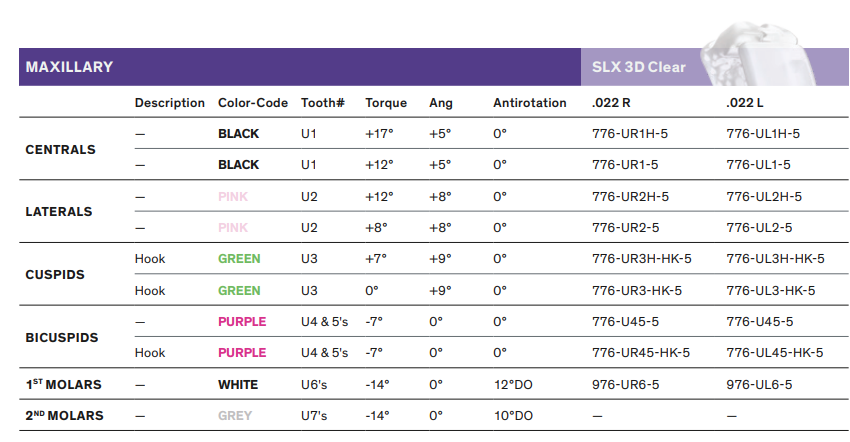Select part number 776-UL45-HK-5
The width and height of the screenshot is (850, 442).
(x=775, y=353)
